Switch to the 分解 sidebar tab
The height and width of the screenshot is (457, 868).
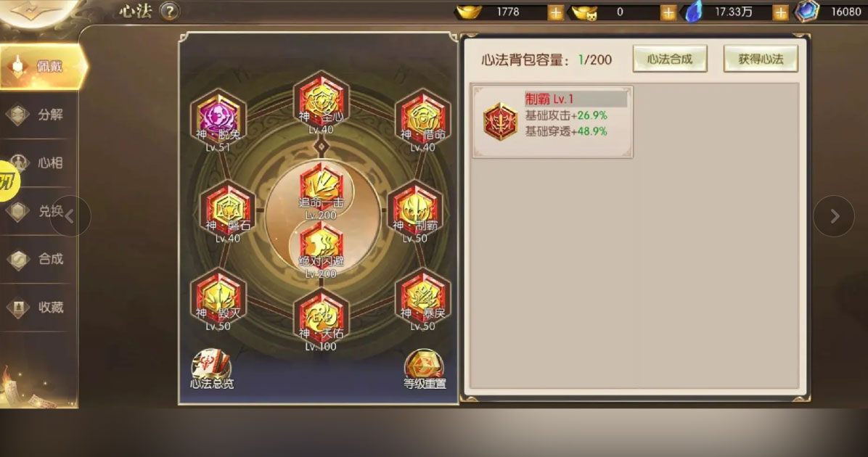coord(38,115)
